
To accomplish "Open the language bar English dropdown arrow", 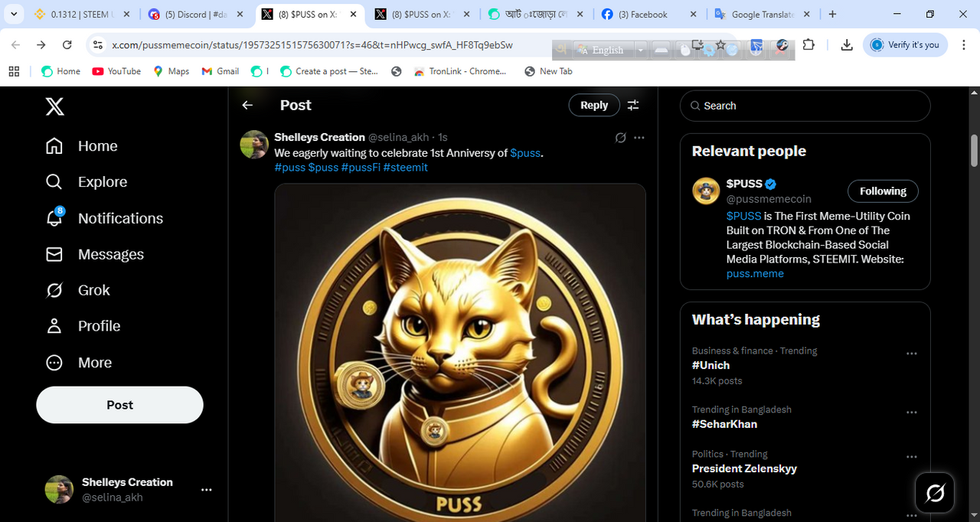I will [x=640, y=50].
